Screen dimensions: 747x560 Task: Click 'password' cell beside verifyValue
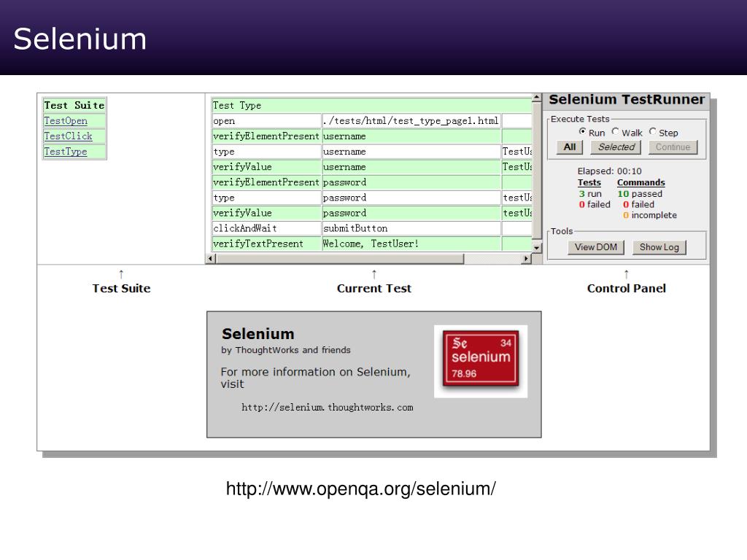click(x=411, y=213)
